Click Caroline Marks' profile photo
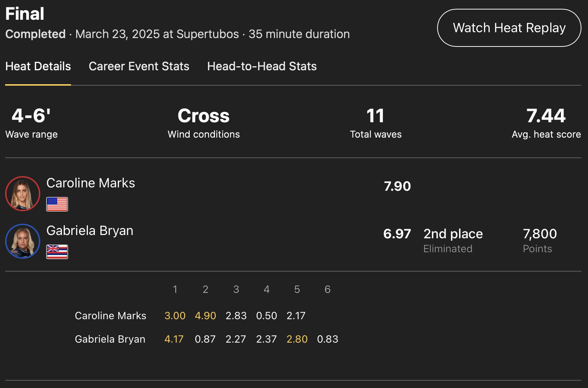 [x=23, y=194]
